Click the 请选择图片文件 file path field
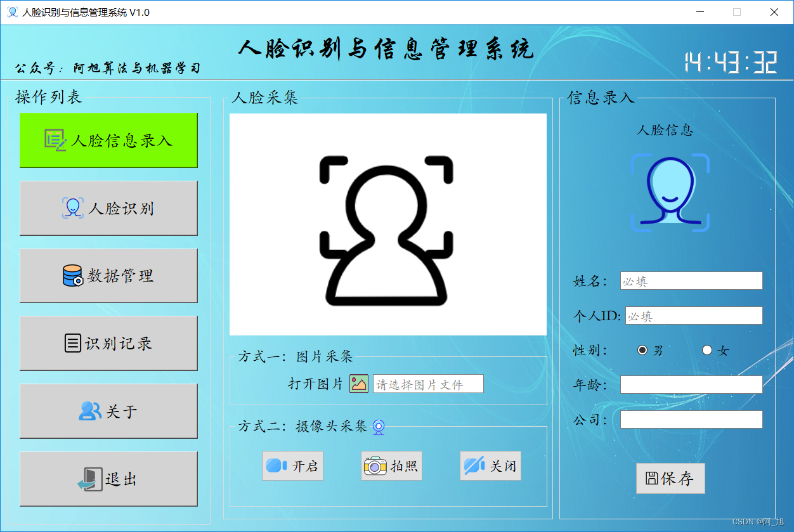 (427, 383)
